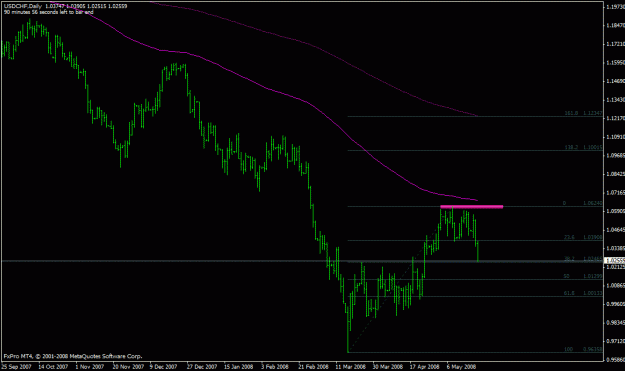Click the 1.12170 price scale label

pyautogui.click(x=615, y=118)
